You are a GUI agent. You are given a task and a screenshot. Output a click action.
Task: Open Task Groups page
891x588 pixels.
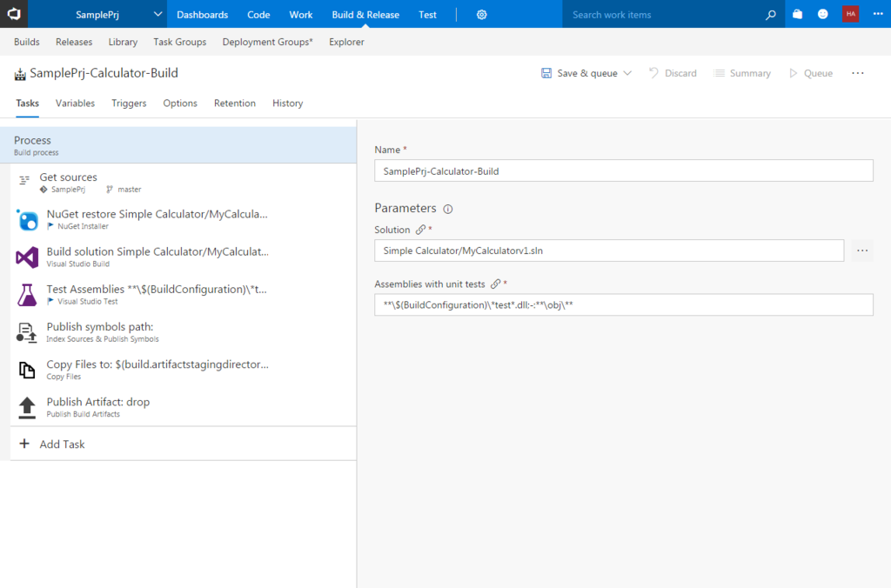pyautogui.click(x=179, y=42)
